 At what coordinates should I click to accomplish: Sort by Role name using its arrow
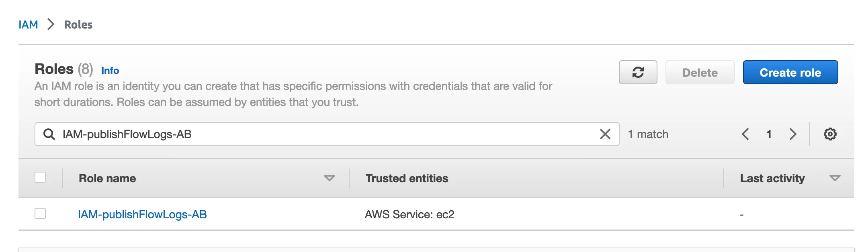tap(329, 178)
